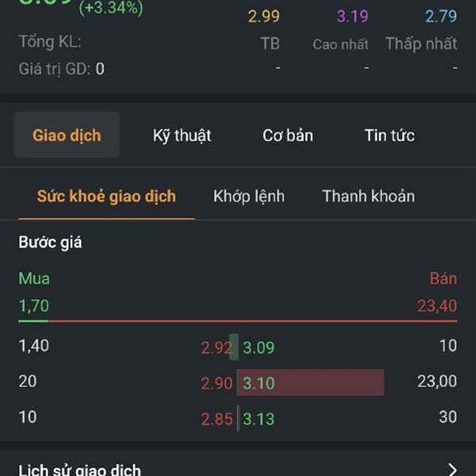Viewport: 476px width, 476px height.
Task: Tap the purple 3.19 ceiling price
Action: (352, 17)
